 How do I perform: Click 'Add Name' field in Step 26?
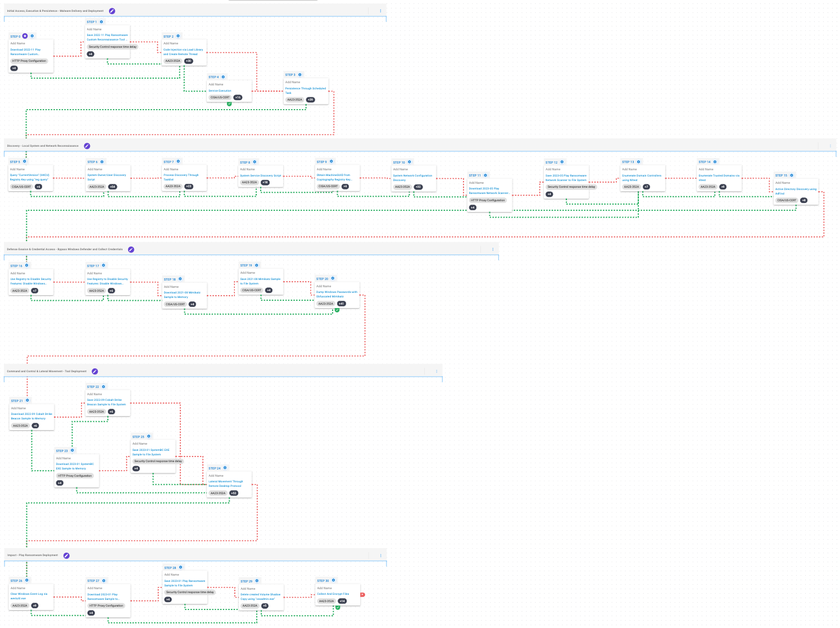(x=18, y=588)
